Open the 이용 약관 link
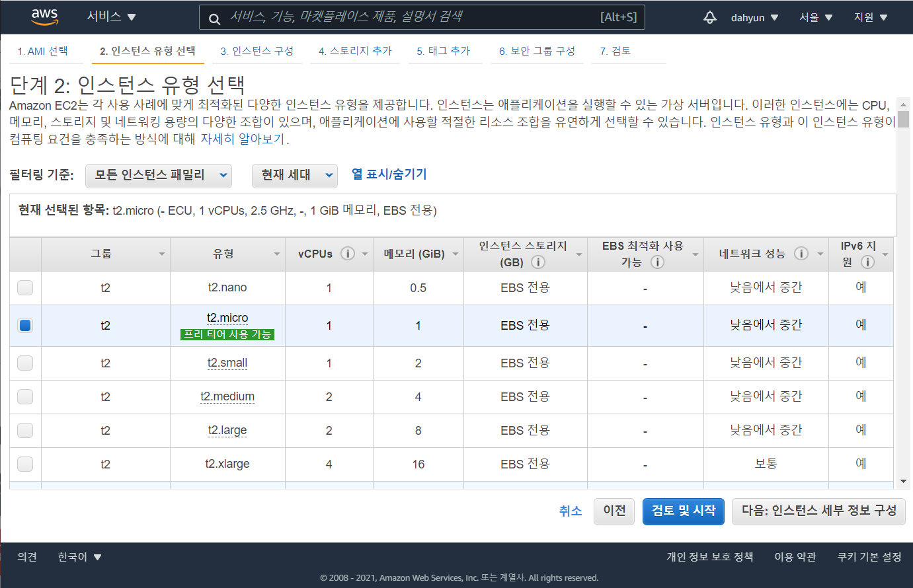Image resolution: width=913 pixels, height=588 pixels. tap(795, 557)
